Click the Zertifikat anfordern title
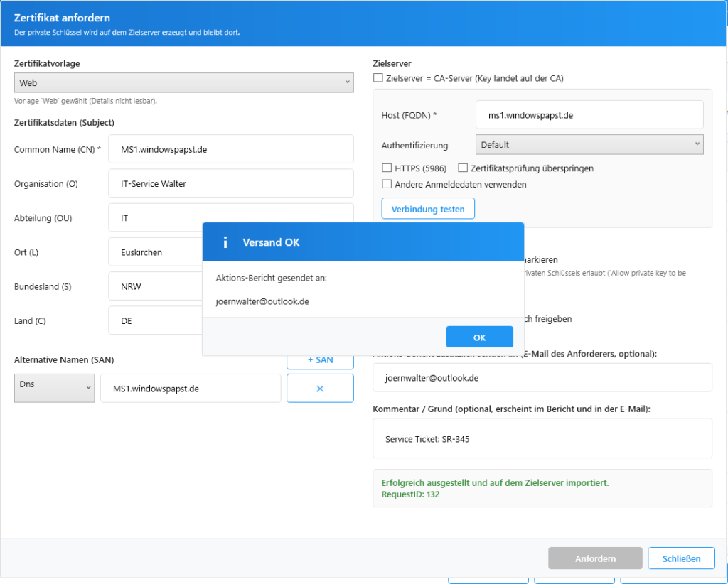This screenshot has height=584, width=728. point(63,18)
